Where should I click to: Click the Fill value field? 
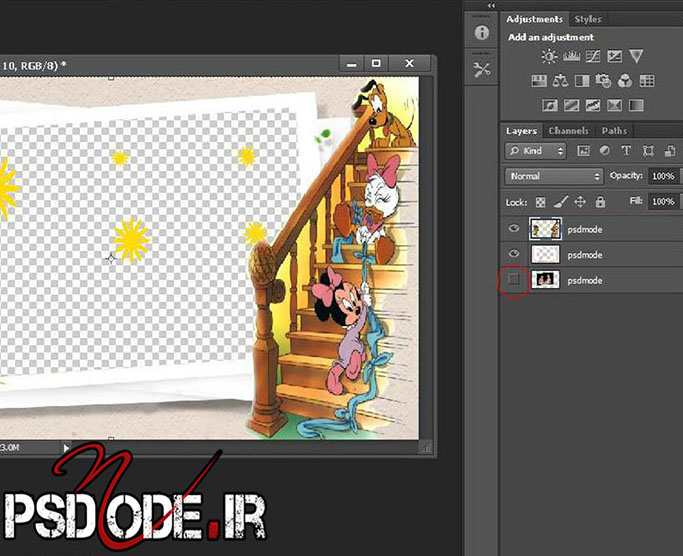[663, 201]
